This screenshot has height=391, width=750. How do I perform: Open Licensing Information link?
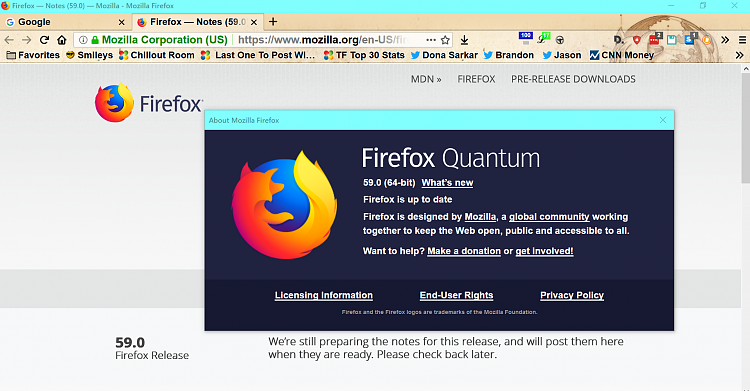click(324, 295)
